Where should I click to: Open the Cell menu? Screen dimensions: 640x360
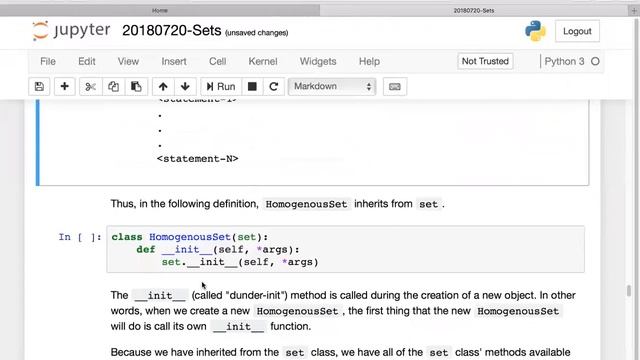(218, 61)
